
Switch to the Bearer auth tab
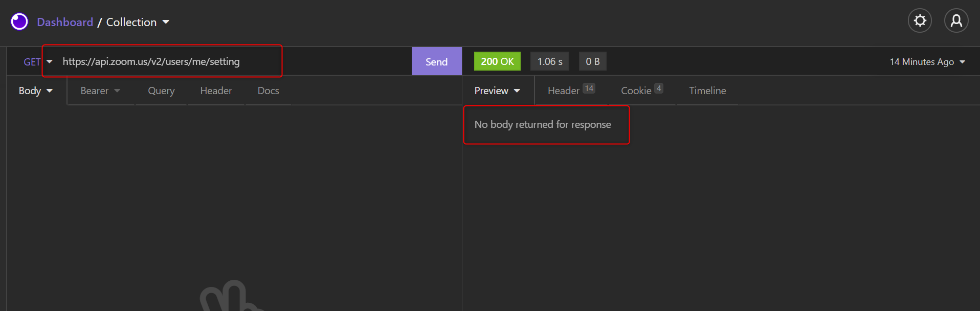(x=100, y=91)
